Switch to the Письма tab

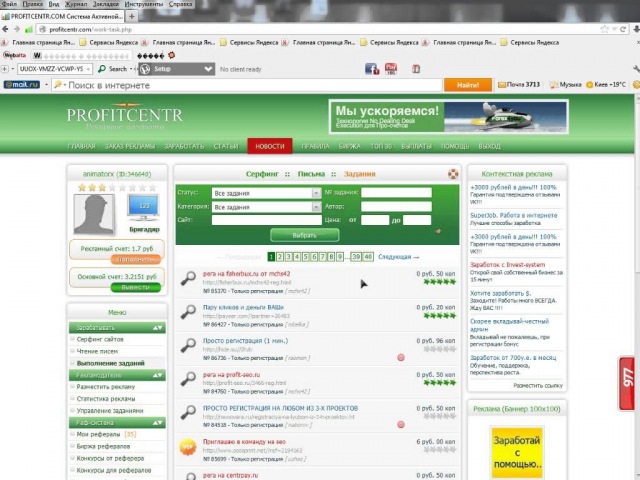click(x=311, y=174)
